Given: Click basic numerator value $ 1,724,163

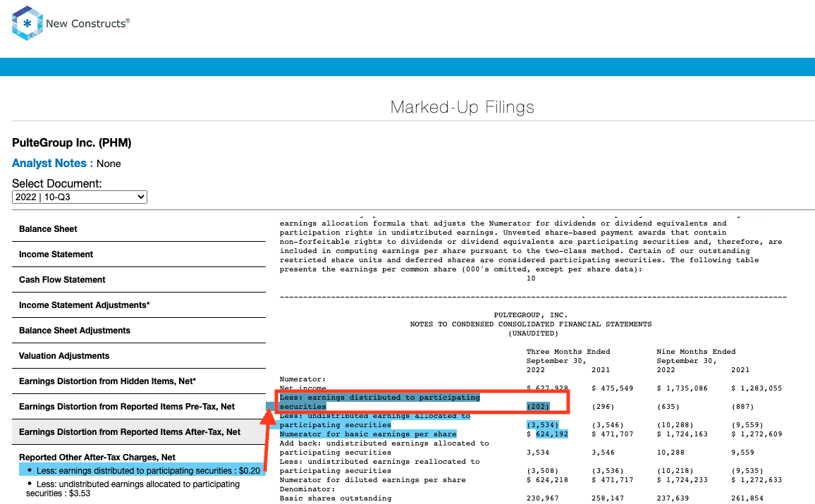Looking at the screenshot, I should pyautogui.click(x=682, y=434).
